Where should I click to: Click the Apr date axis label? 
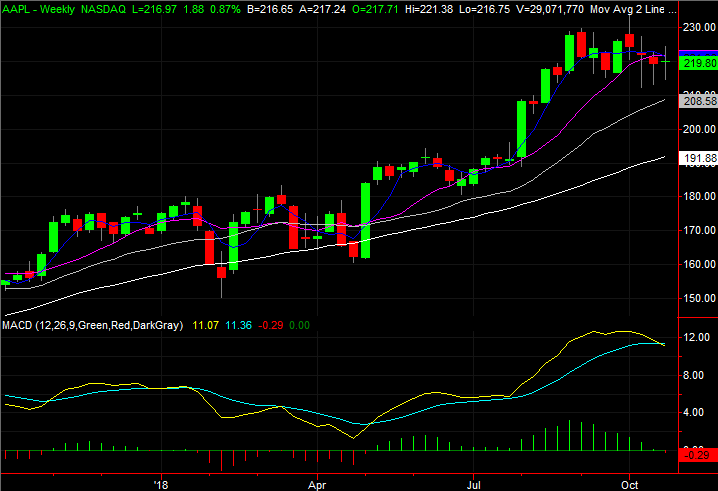point(317,485)
